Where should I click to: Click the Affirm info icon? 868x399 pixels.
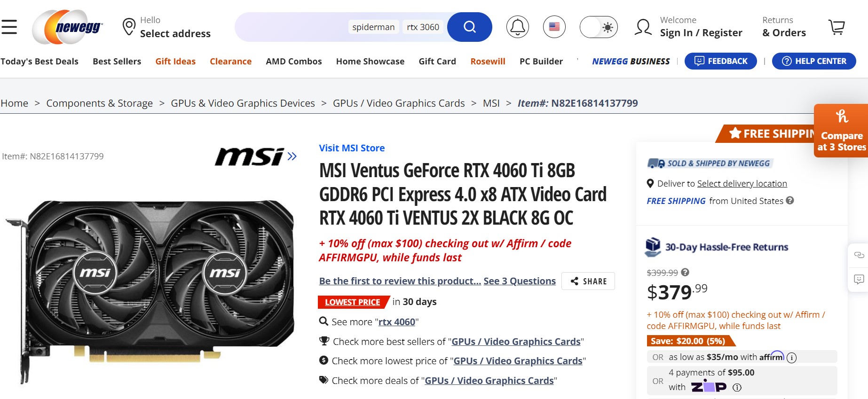792,358
